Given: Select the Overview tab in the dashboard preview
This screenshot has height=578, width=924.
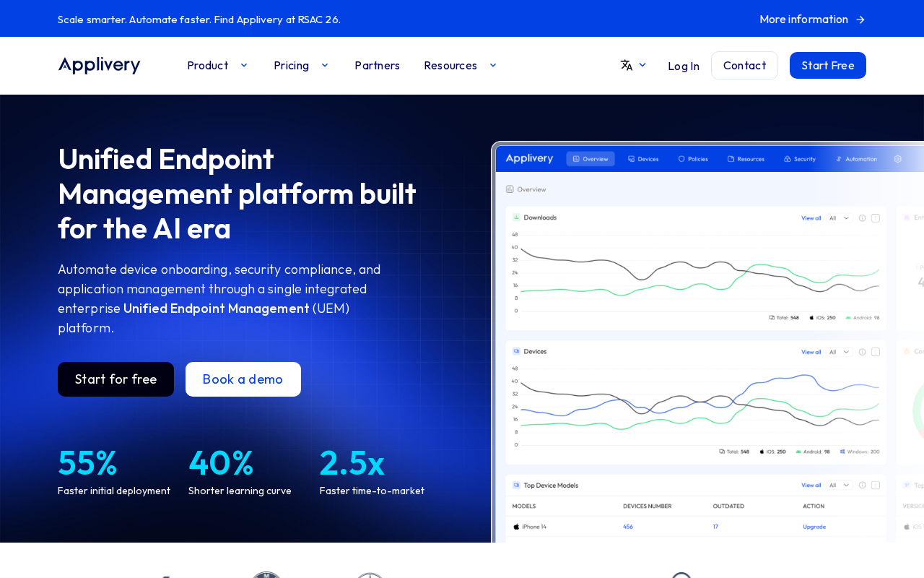Looking at the screenshot, I should [590, 159].
